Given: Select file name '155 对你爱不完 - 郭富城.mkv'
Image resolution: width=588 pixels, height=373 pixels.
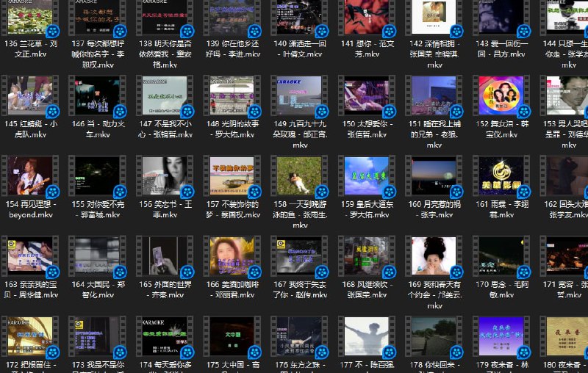Looking at the screenshot, I should point(98,210).
